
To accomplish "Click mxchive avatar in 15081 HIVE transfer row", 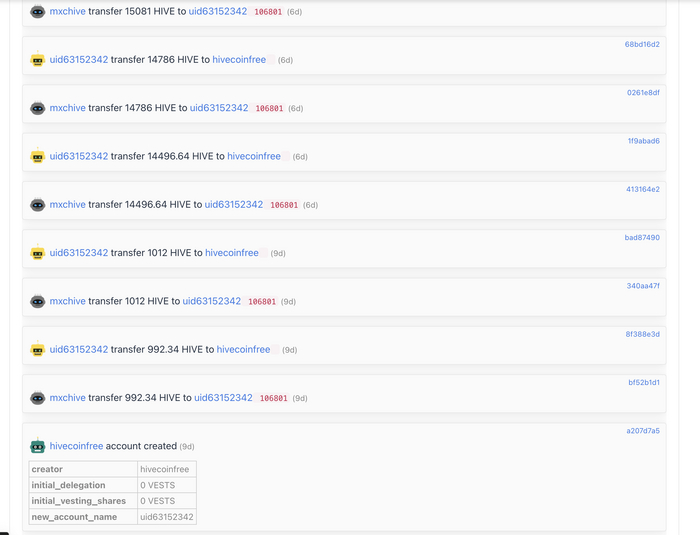I will coord(38,12).
